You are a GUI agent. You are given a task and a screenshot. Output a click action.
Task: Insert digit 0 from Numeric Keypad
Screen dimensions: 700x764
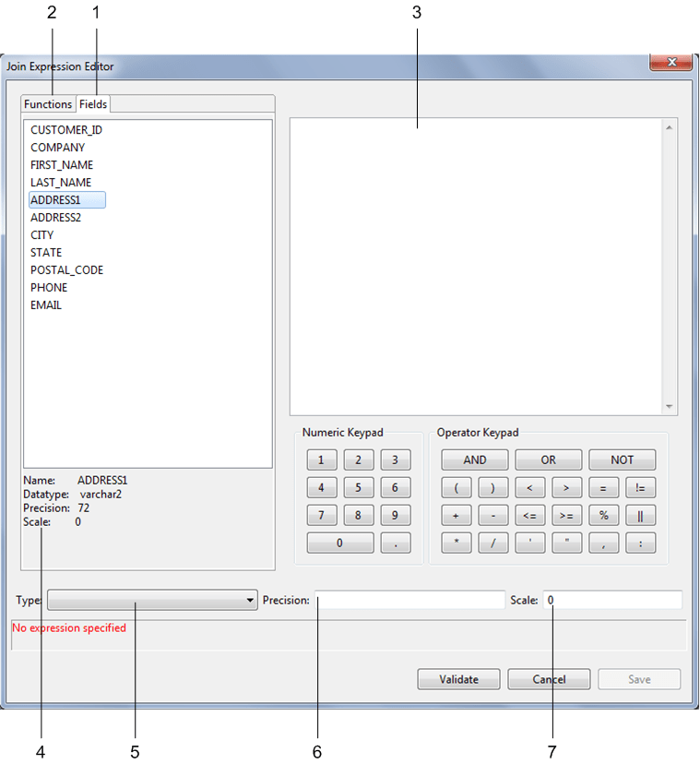(x=340, y=543)
